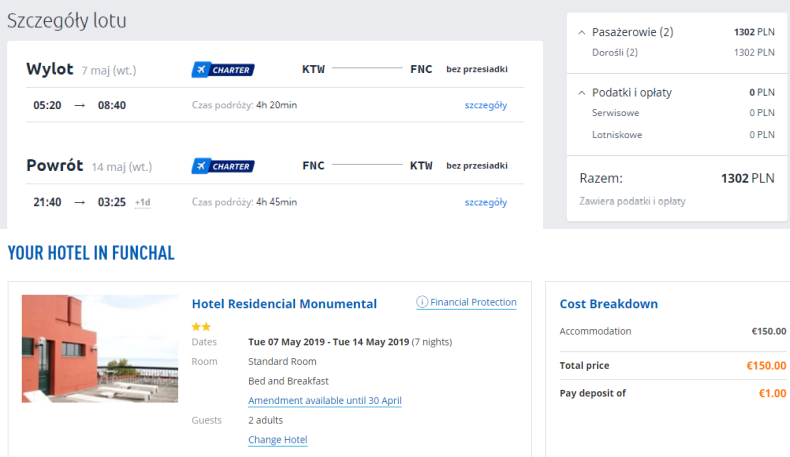Open the hotel photo thumbnail

point(100,348)
